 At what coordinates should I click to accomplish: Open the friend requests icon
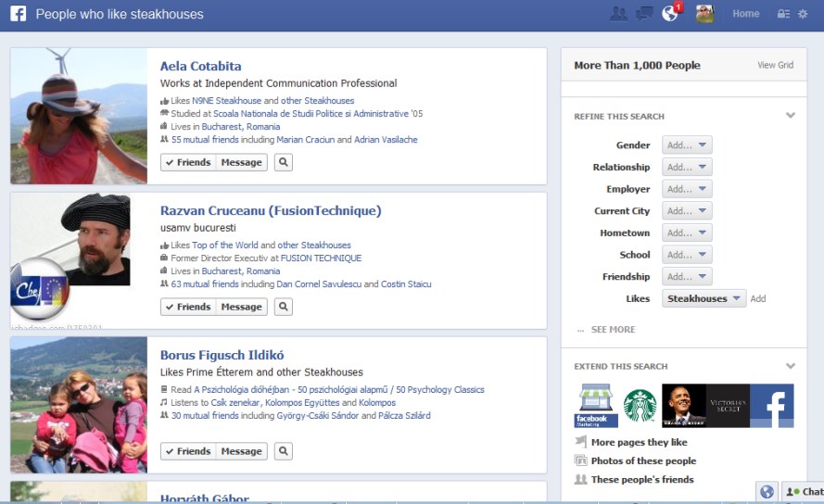619,14
